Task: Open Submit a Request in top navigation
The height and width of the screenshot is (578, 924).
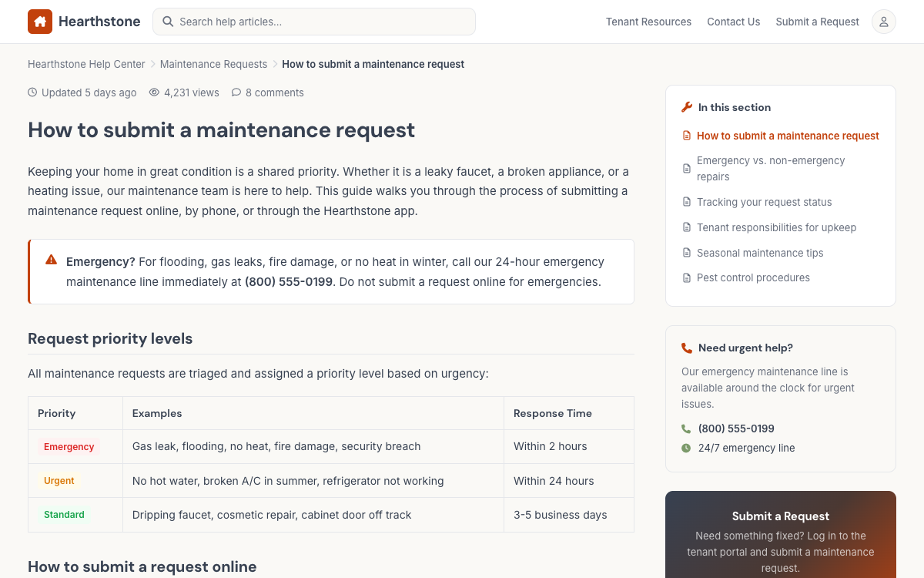Action: (818, 22)
